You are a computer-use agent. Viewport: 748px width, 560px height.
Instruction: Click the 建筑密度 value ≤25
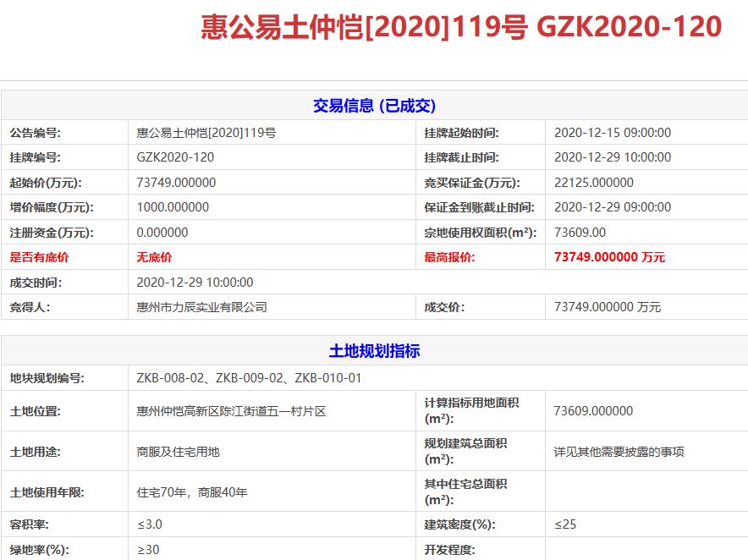565,524
